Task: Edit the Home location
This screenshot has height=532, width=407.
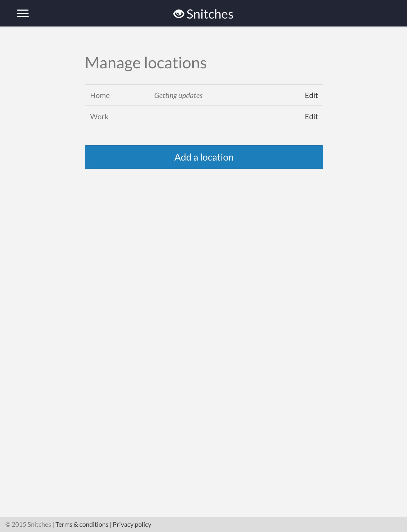Action: (x=311, y=95)
